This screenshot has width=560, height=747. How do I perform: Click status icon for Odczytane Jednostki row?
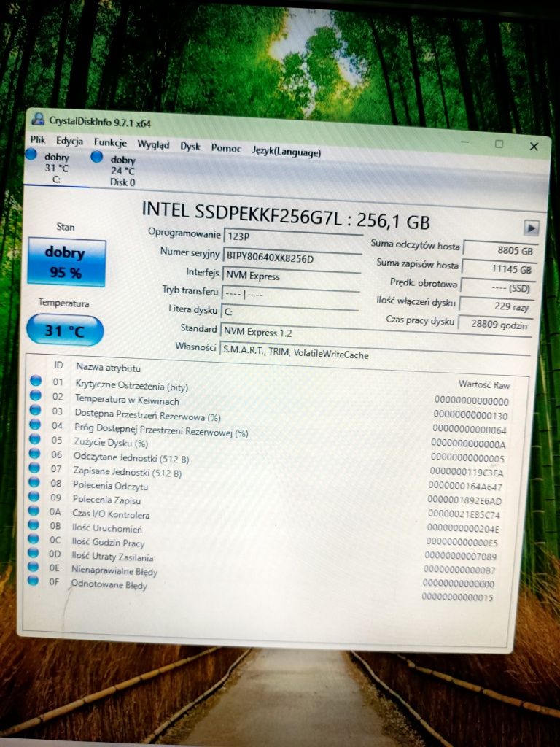[x=34, y=453]
